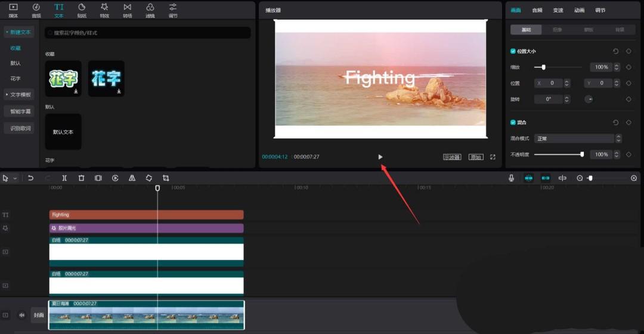Screen dimensions: 644x334
Task: Switch to the 动画 animation tab
Action: pyautogui.click(x=579, y=10)
